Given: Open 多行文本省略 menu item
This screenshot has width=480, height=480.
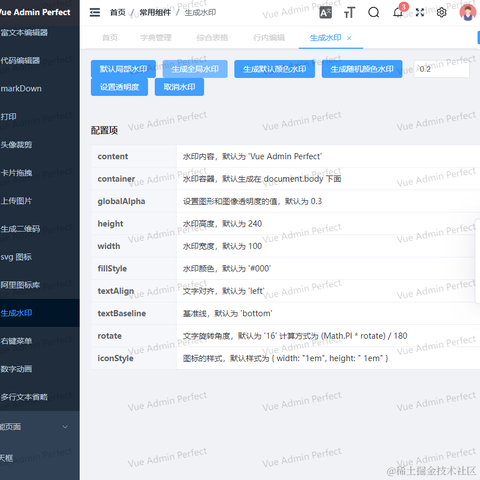Looking at the screenshot, I should [x=40, y=397].
